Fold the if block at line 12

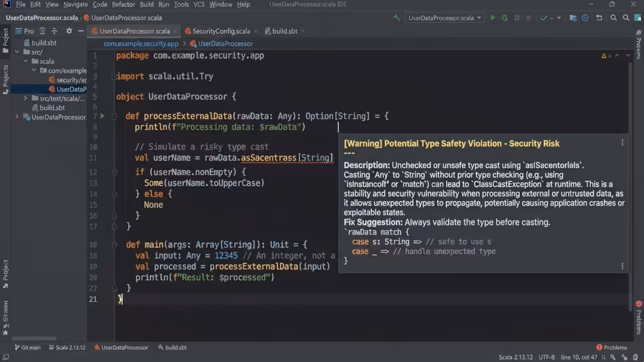[114, 172]
